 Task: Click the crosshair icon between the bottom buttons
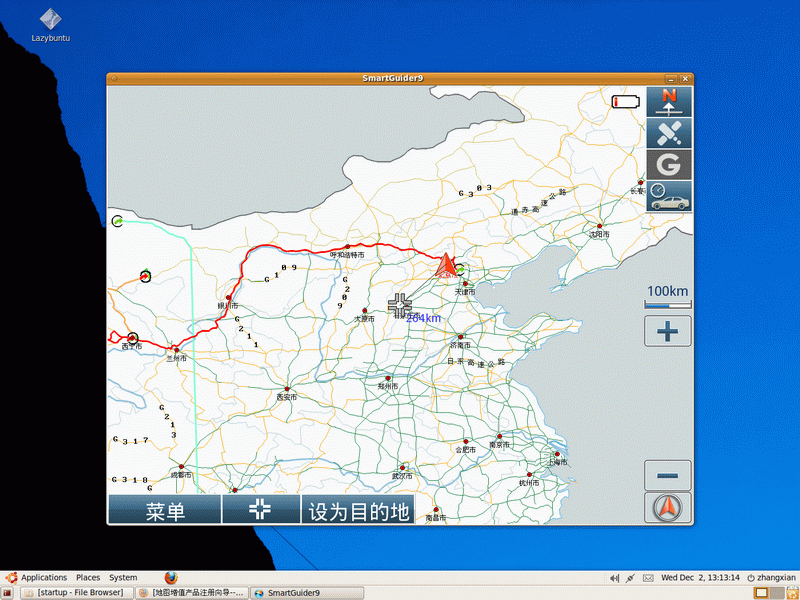tap(259, 509)
